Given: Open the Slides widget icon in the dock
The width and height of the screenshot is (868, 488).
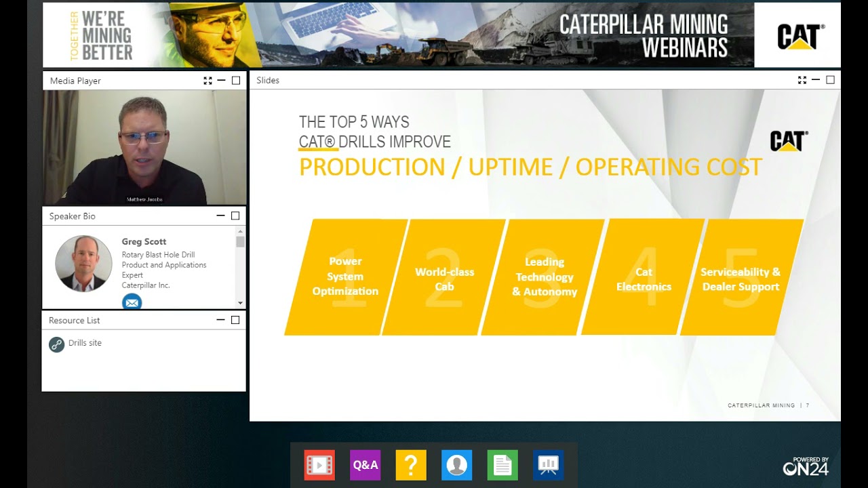Looking at the screenshot, I should pos(548,465).
